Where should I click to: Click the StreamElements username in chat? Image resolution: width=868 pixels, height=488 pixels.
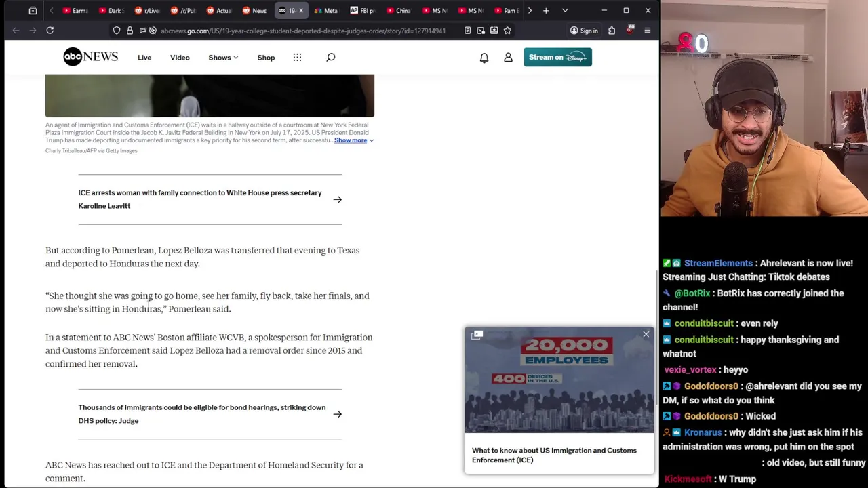click(718, 263)
